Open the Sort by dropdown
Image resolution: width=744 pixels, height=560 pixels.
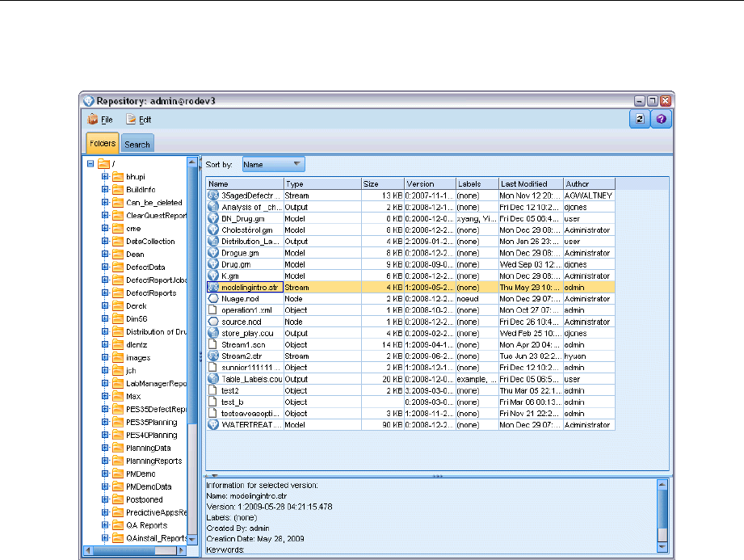click(274, 164)
